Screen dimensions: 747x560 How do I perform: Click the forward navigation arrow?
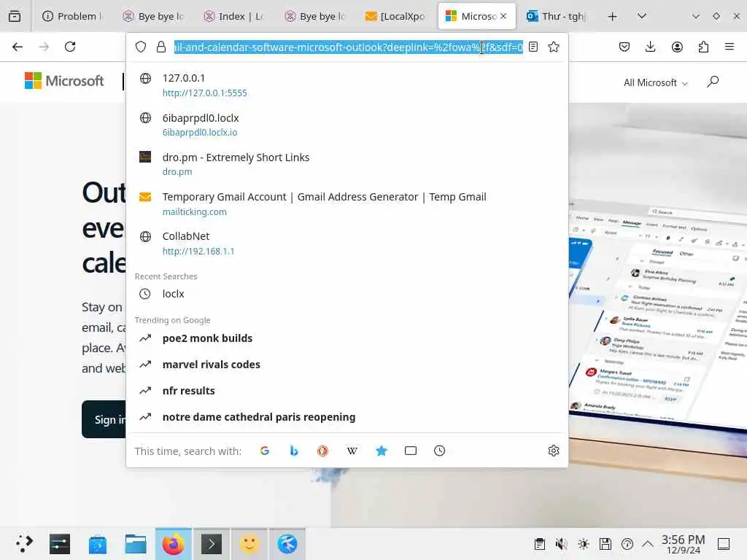(x=44, y=47)
